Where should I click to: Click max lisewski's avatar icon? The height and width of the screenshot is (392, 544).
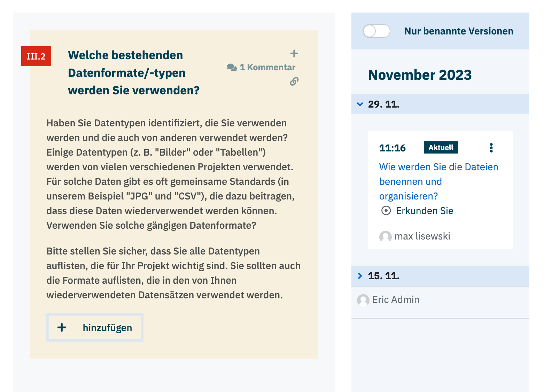385,237
